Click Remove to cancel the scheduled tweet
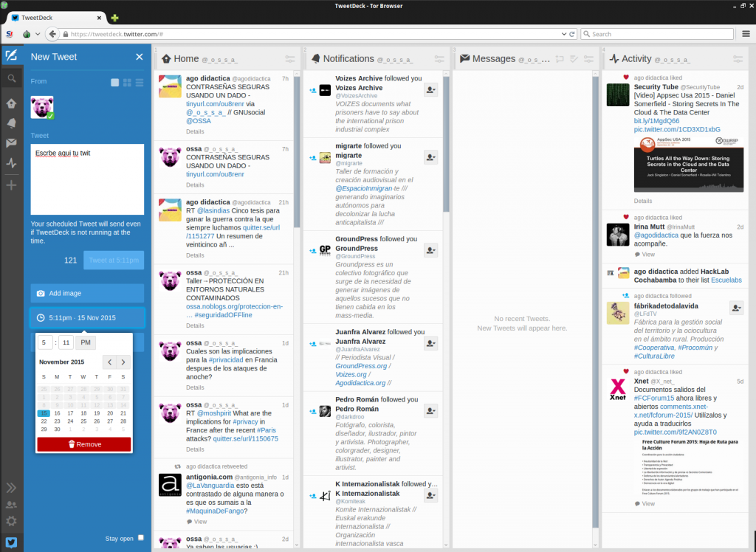Image resolution: width=756 pixels, height=552 pixels. 83,444
